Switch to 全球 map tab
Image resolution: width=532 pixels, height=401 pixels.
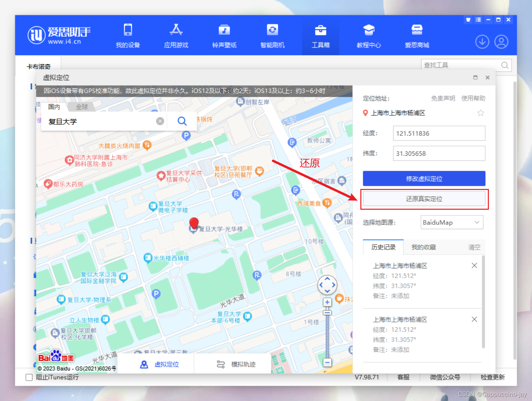(x=82, y=107)
